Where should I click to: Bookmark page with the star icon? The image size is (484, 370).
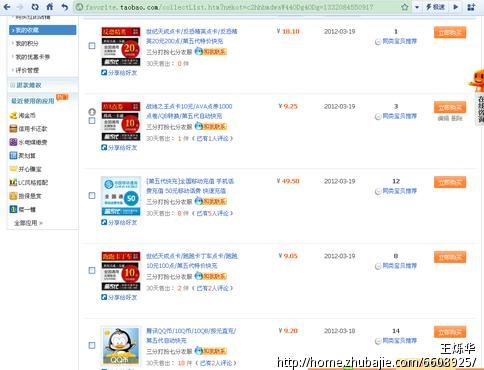(405, 7)
